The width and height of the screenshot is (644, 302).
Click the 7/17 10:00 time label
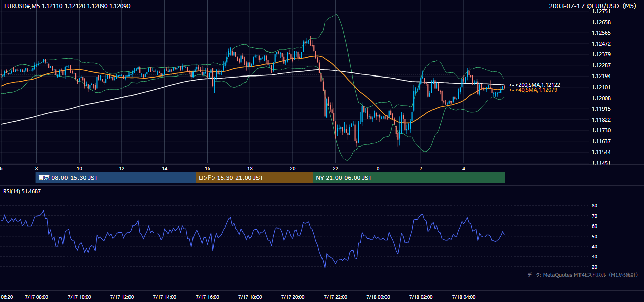80,297
